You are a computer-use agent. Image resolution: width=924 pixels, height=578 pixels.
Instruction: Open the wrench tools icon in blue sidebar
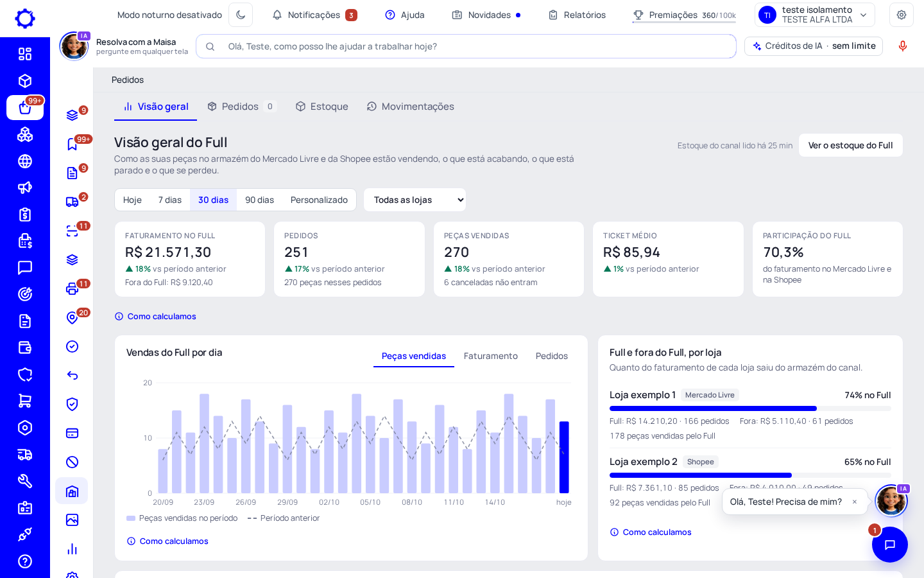(25, 481)
